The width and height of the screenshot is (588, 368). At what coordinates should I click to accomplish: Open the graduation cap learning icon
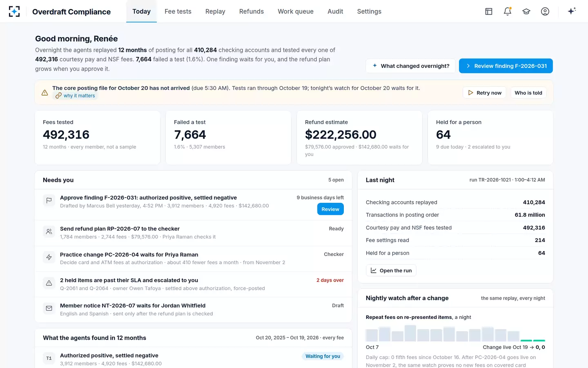(526, 11)
